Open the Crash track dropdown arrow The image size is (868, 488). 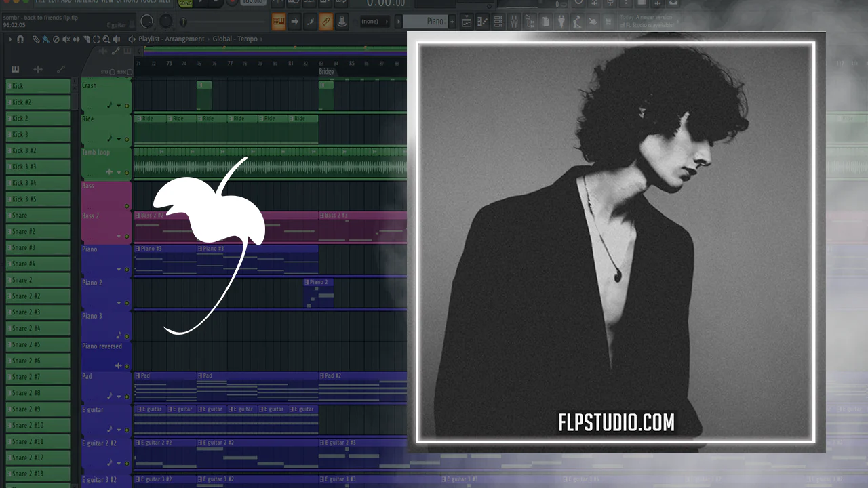pos(119,106)
